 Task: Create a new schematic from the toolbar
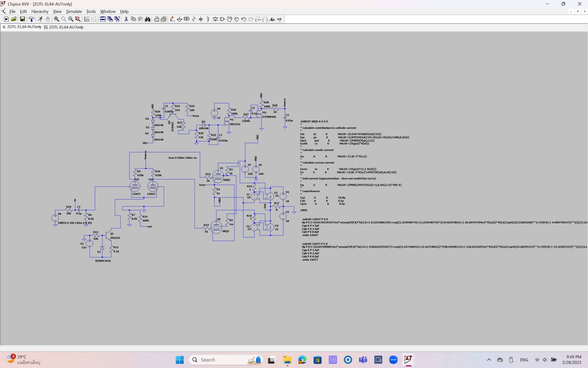click(x=6, y=19)
